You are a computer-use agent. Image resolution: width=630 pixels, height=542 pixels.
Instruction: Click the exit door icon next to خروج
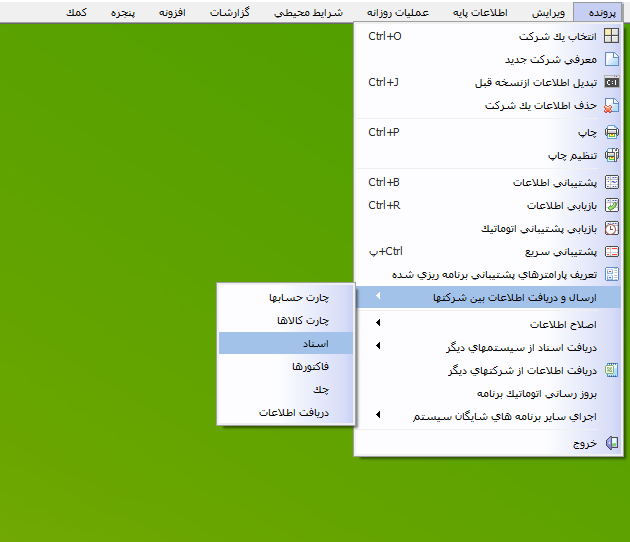pos(612,443)
